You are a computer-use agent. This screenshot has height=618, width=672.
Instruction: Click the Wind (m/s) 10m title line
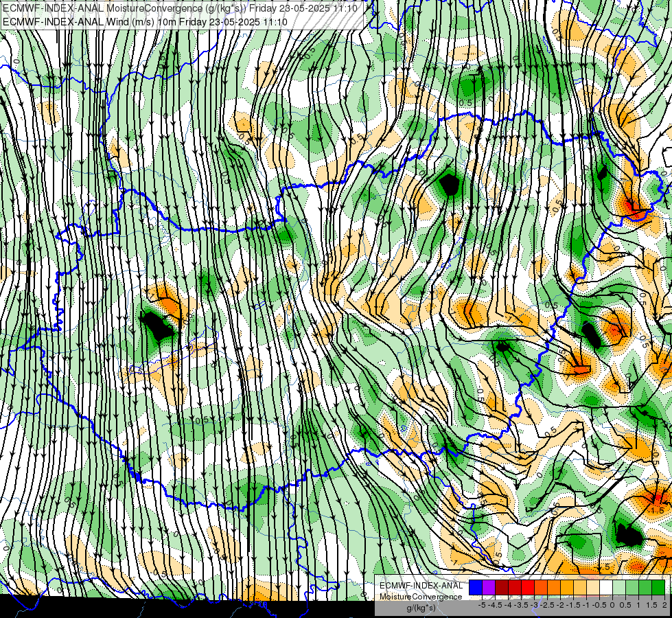pyautogui.click(x=145, y=21)
